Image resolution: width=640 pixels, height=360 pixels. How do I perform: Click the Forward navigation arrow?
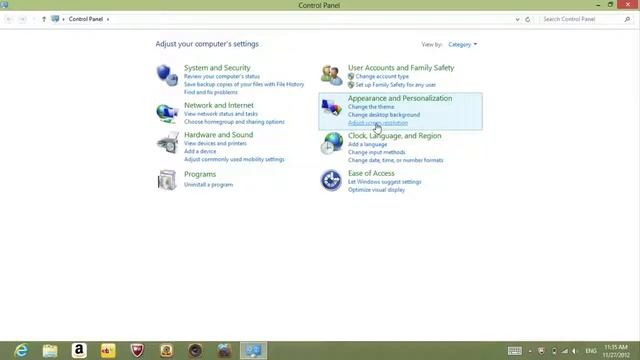(x=22, y=19)
